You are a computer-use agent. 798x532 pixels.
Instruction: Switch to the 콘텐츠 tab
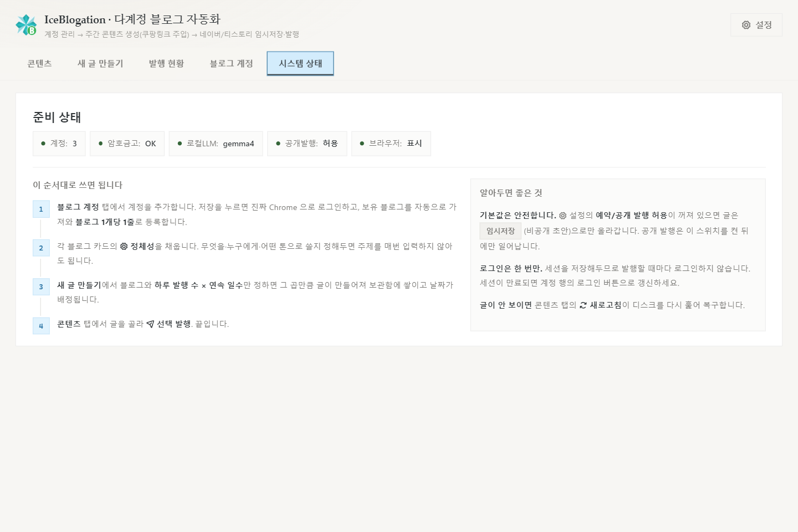39,64
